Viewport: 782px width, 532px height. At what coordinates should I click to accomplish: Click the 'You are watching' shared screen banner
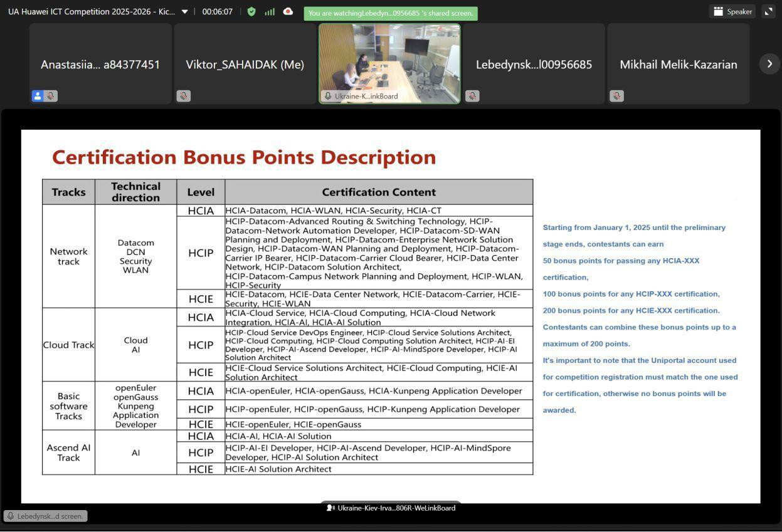390,13
